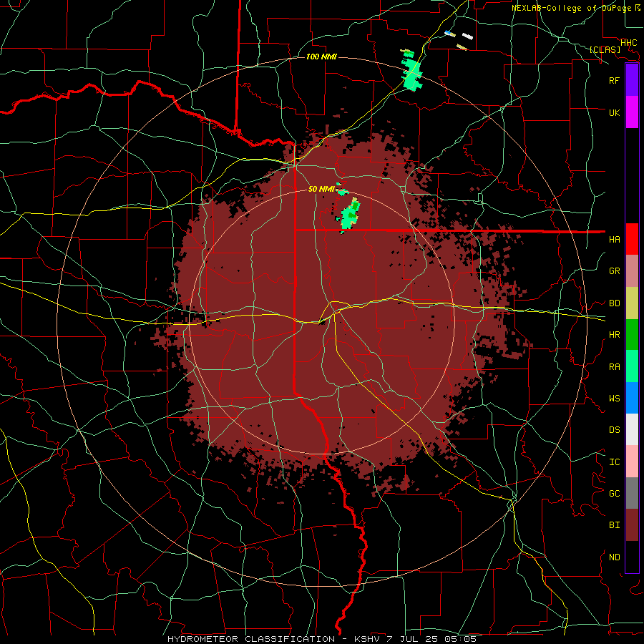This screenshot has width=644, height=644.
Task: Click the green rain echo near the 50 NMI label
Action: tap(349, 215)
